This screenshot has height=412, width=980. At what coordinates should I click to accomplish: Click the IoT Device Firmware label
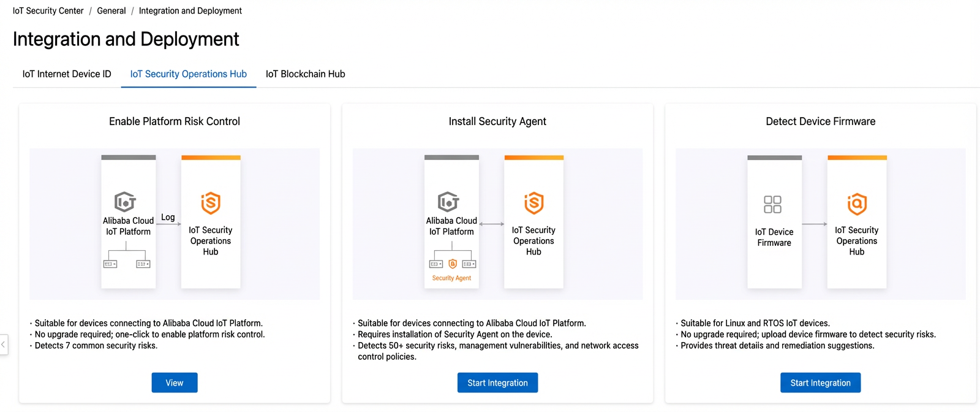[774, 237]
